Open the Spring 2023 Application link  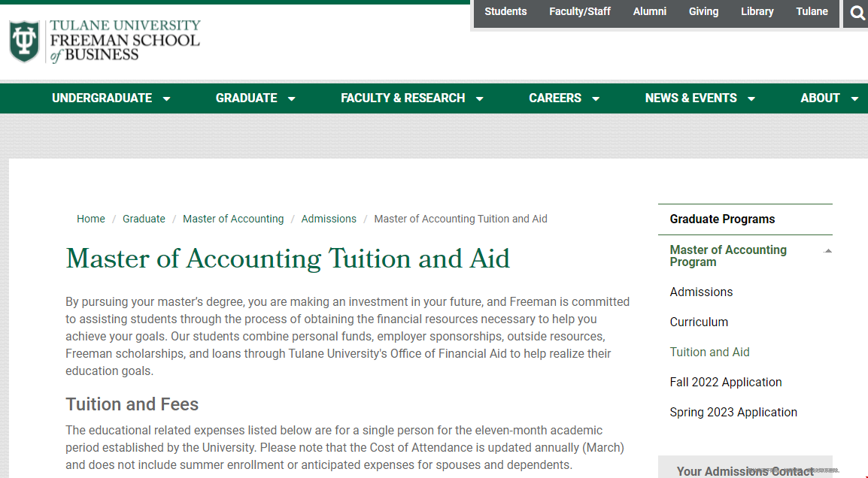pos(733,412)
